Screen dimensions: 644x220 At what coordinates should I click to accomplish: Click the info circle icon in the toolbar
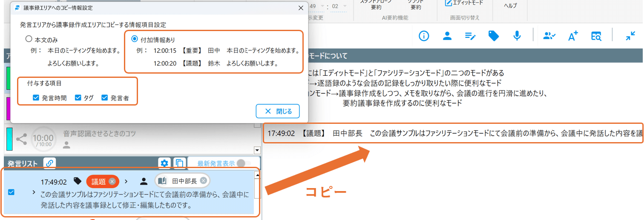[x=424, y=36]
